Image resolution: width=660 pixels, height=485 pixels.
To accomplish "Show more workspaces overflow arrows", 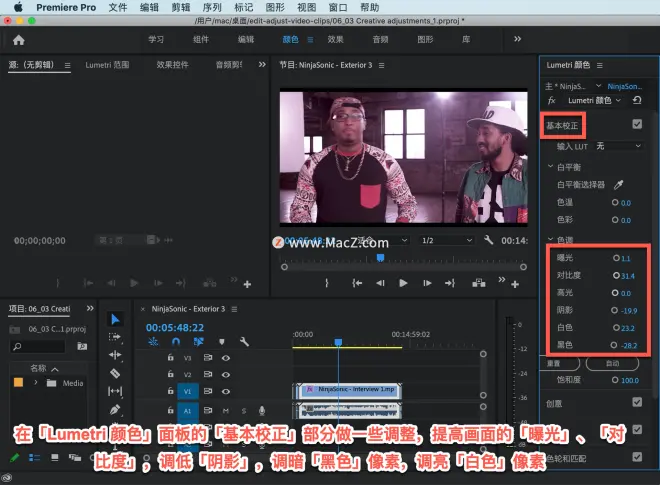I will (517, 39).
